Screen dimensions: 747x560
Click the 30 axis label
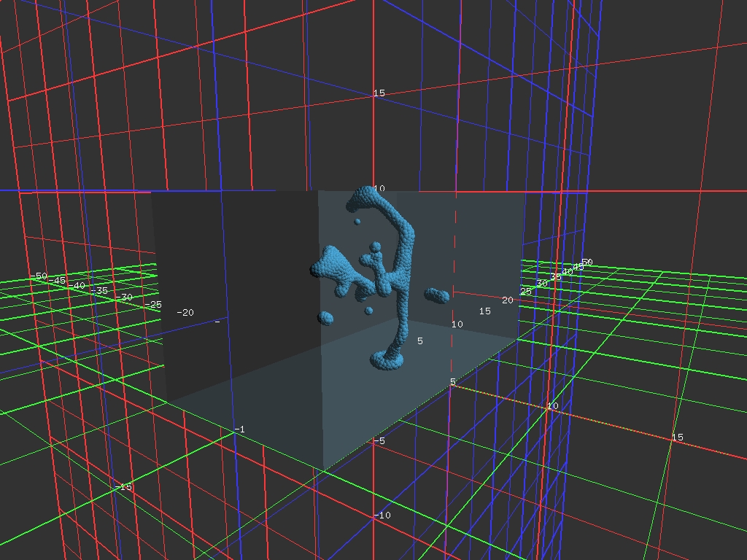pyautogui.click(x=542, y=284)
